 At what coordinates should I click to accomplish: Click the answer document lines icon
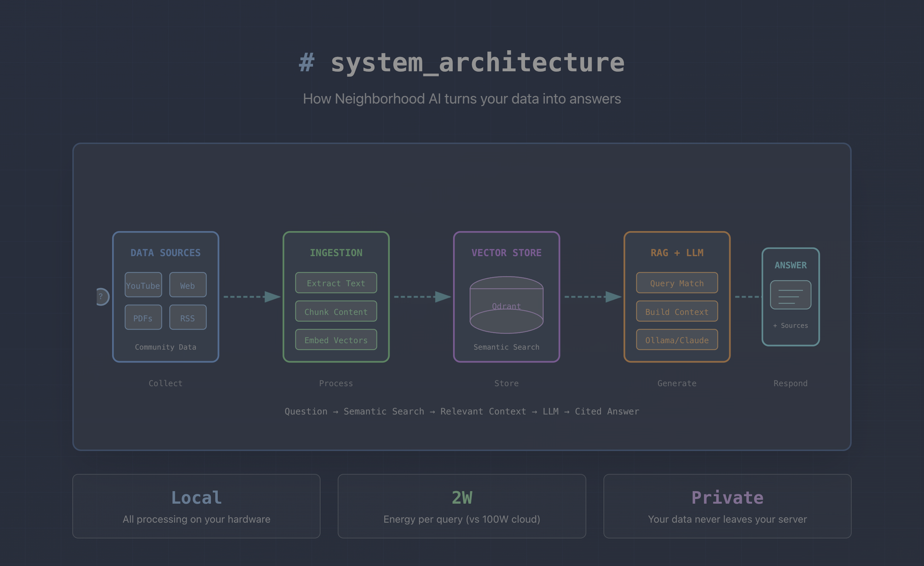point(791,295)
